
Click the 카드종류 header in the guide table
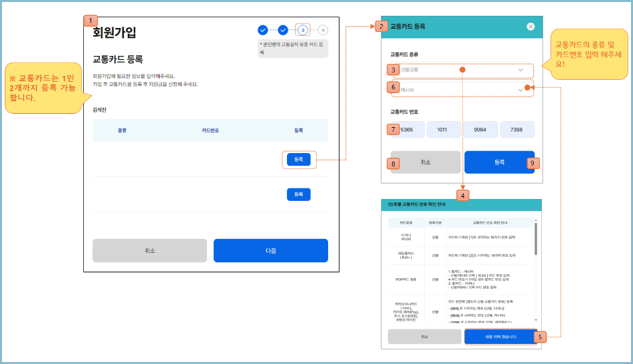pos(406,223)
